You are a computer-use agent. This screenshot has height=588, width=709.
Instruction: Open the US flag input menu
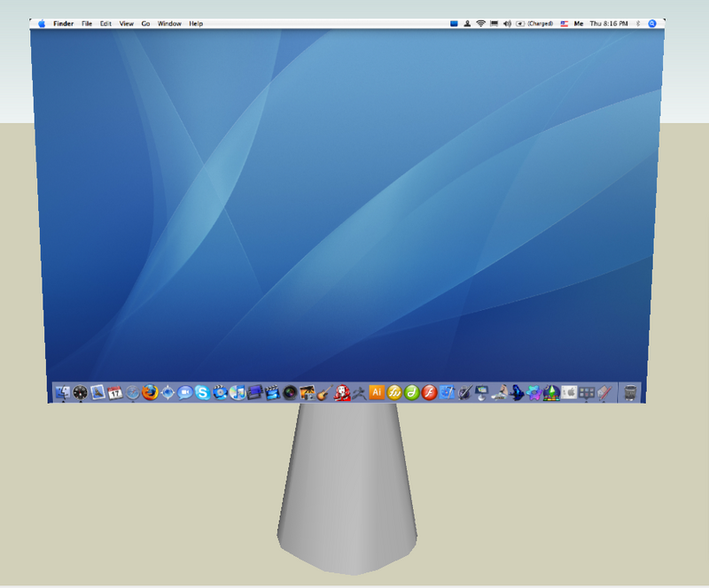point(565,24)
